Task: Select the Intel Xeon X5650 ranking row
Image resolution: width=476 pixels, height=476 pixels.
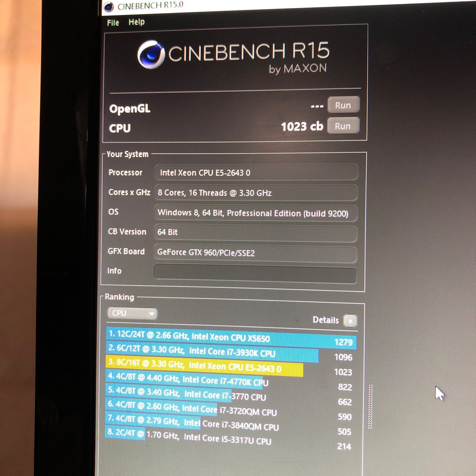Action: pyautogui.click(x=231, y=338)
